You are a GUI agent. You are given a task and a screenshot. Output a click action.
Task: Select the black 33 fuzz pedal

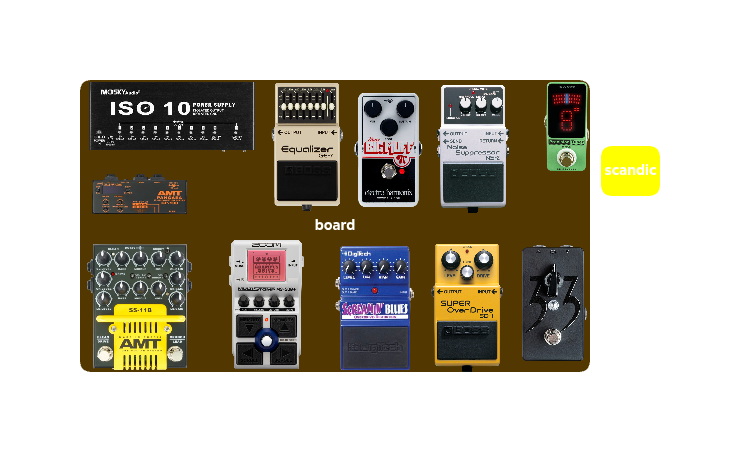[553, 303]
